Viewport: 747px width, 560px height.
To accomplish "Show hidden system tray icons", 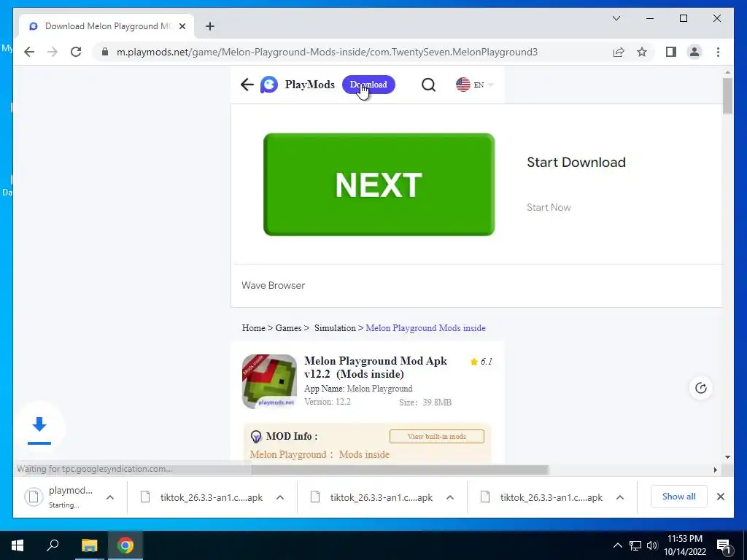I will (x=617, y=545).
